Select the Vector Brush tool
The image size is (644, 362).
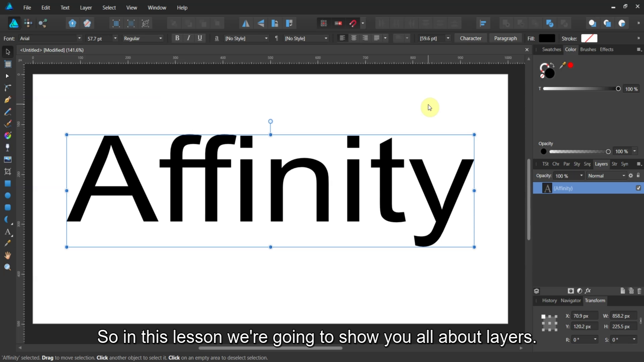(x=8, y=124)
